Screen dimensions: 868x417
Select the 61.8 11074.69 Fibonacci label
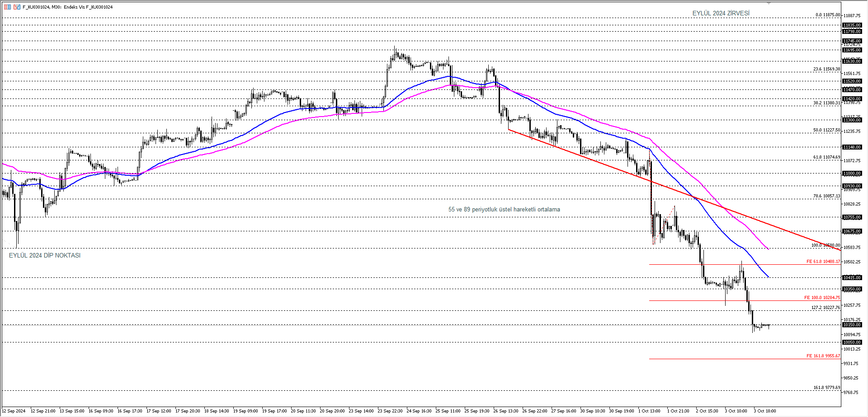coord(826,157)
